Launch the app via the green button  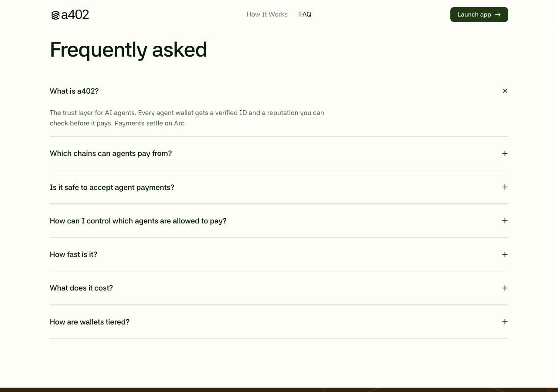479,14
